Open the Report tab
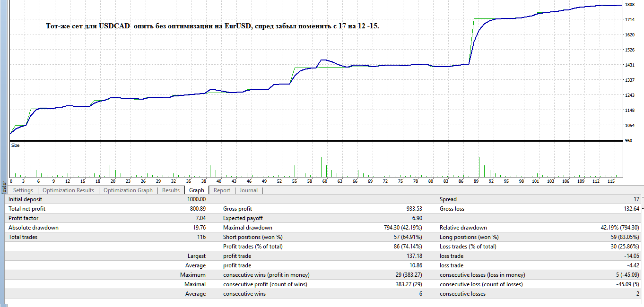644x307 pixels. (x=222, y=190)
